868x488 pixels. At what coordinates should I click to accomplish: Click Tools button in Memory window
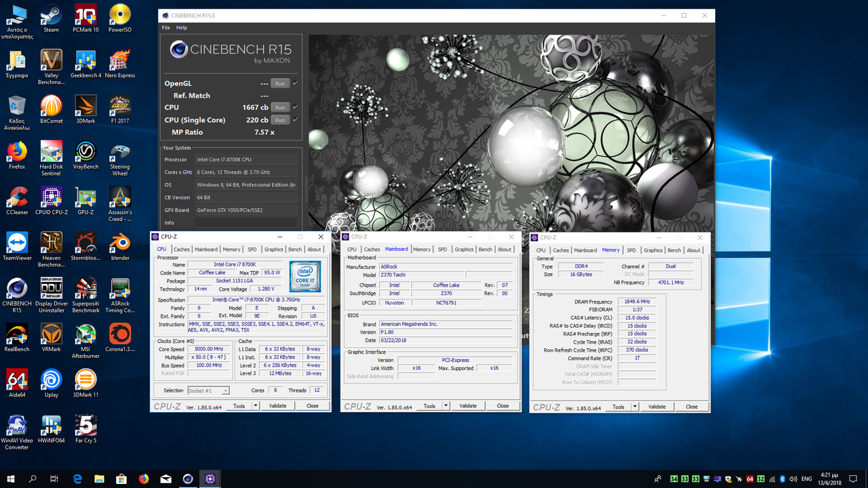pyautogui.click(x=618, y=407)
